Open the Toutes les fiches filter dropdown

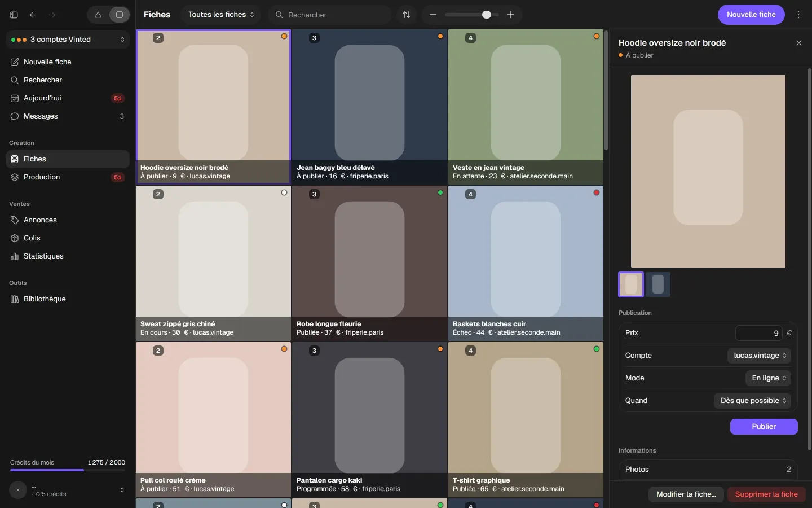point(221,15)
